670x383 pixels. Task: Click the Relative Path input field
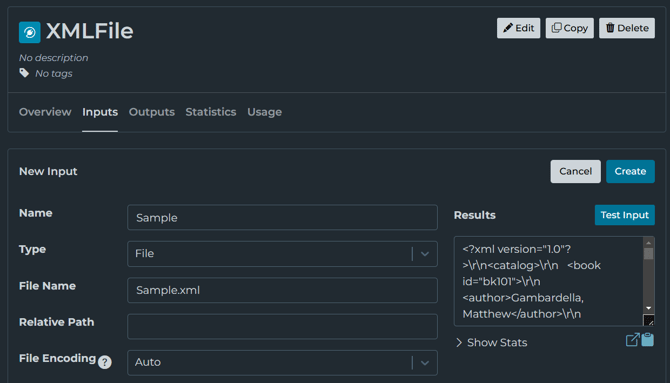click(282, 327)
